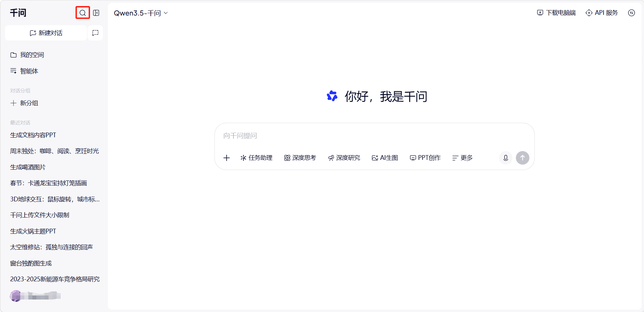Click the dashed chat icon beside 新建对话

click(95, 33)
